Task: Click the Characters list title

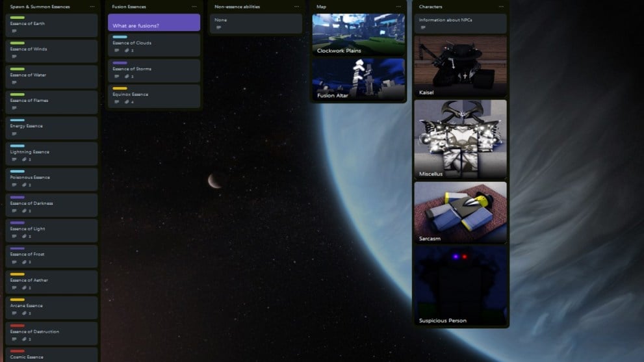Action: (431, 6)
